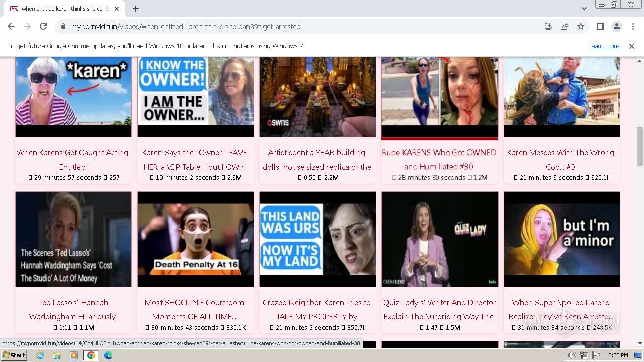Image resolution: width=644 pixels, height=362 pixels.
Task: Open the Quiz Lady interview thumbnail
Action: [440, 239]
